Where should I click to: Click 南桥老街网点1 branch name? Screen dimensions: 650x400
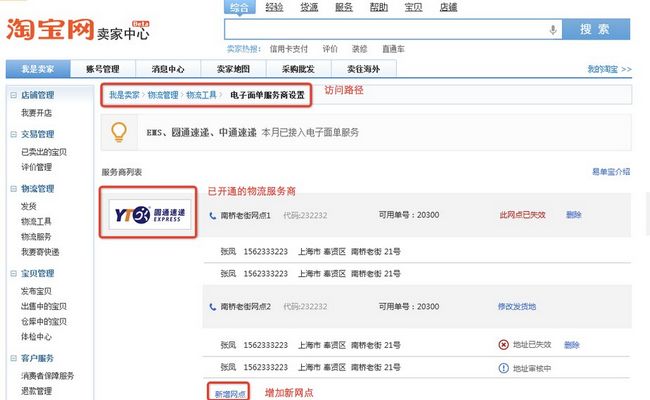tap(245, 216)
